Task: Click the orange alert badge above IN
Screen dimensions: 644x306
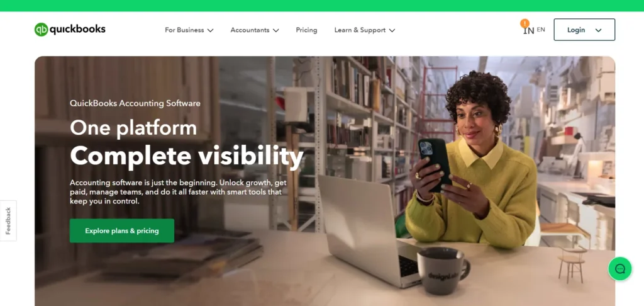Action: [525, 23]
